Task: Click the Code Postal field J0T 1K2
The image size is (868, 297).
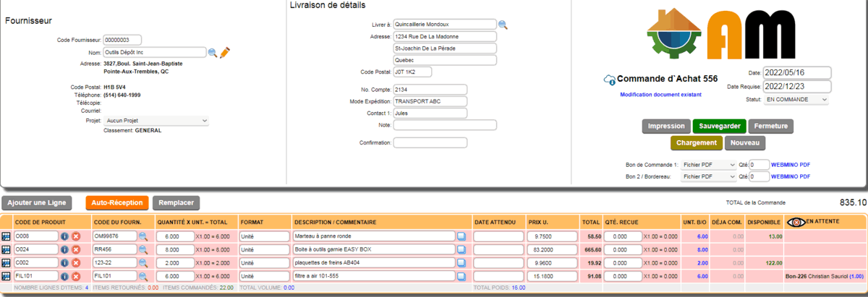Action: pos(412,72)
